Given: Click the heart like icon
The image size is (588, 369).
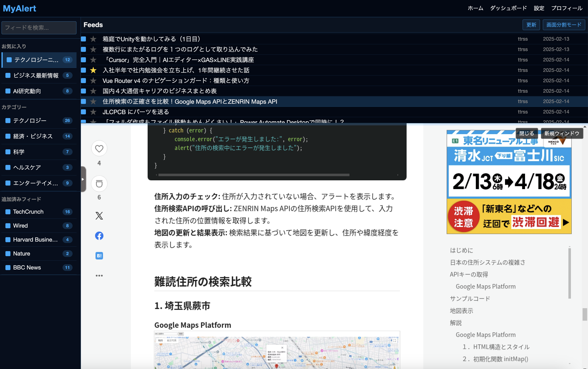Looking at the screenshot, I should point(99,148).
